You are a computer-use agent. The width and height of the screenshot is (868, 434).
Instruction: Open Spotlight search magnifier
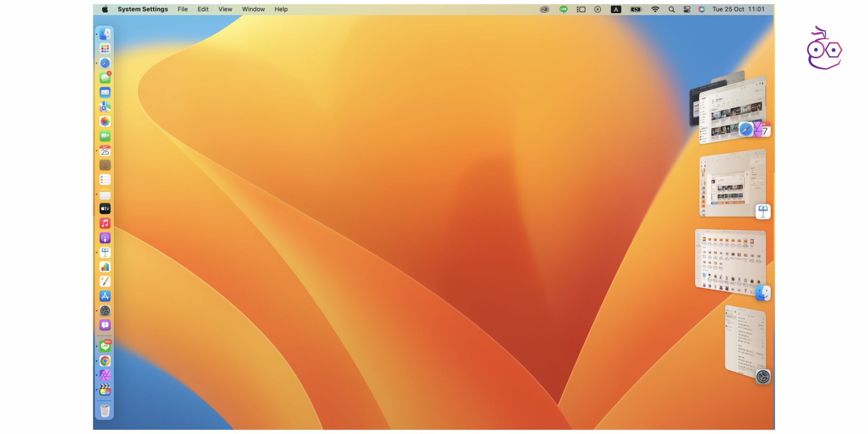(671, 9)
